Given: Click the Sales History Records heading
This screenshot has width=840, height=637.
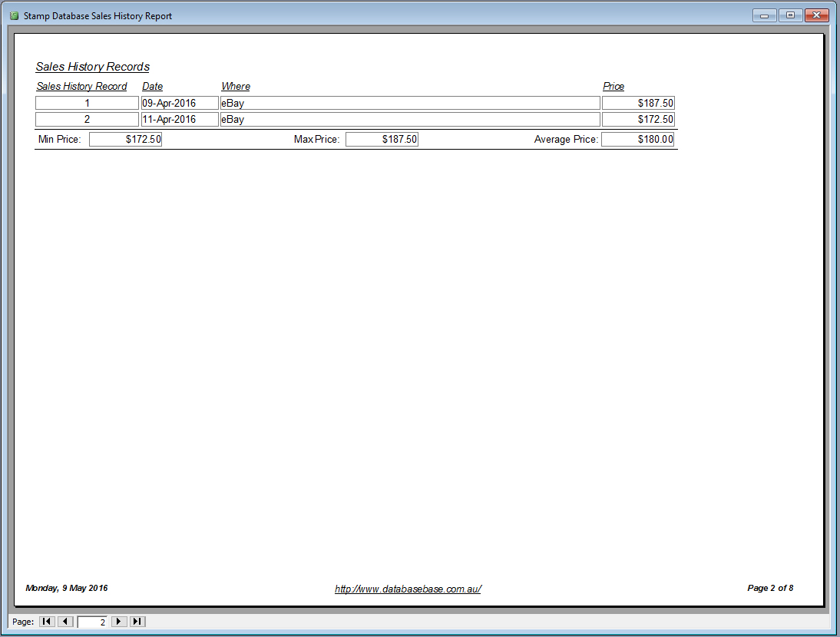Looking at the screenshot, I should point(92,67).
